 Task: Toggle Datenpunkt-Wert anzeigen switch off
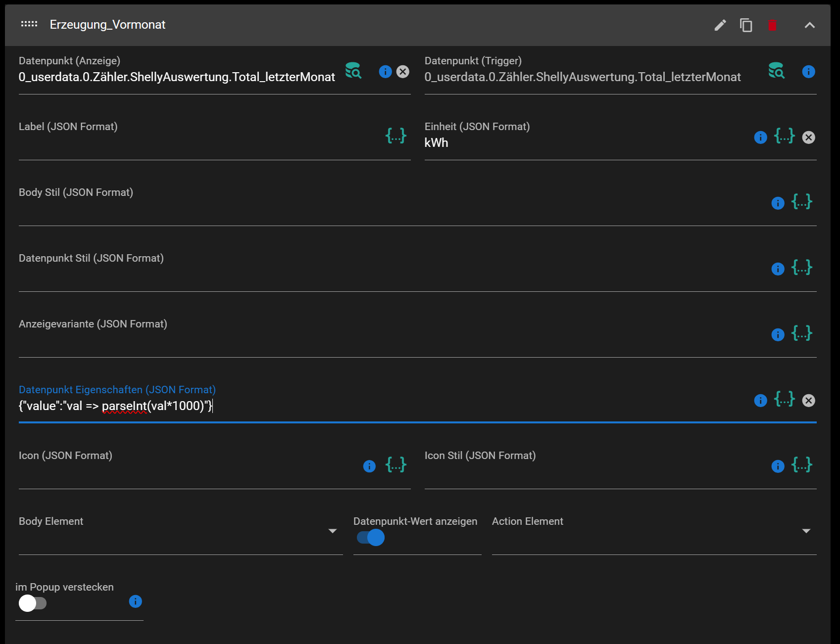click(371, 538)
